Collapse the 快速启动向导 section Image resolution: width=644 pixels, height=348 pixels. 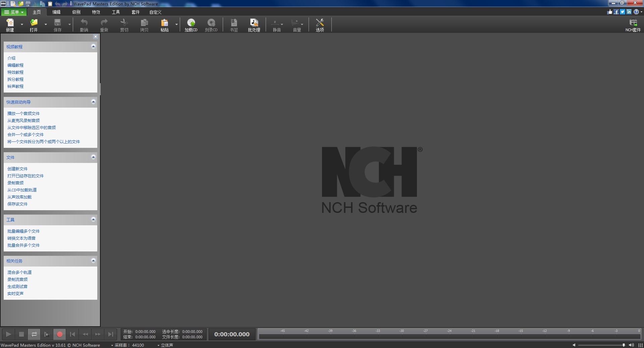[93, 102]
